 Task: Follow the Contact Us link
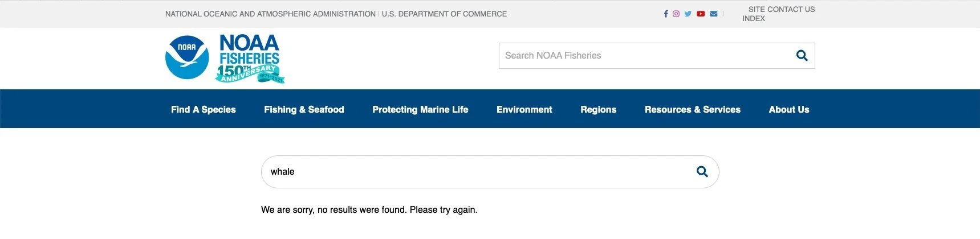point(791,9)
